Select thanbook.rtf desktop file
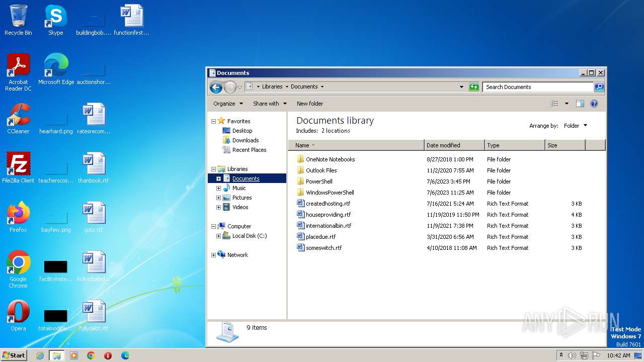The height and width of the screenshot is (362, 644). (94, 168)
